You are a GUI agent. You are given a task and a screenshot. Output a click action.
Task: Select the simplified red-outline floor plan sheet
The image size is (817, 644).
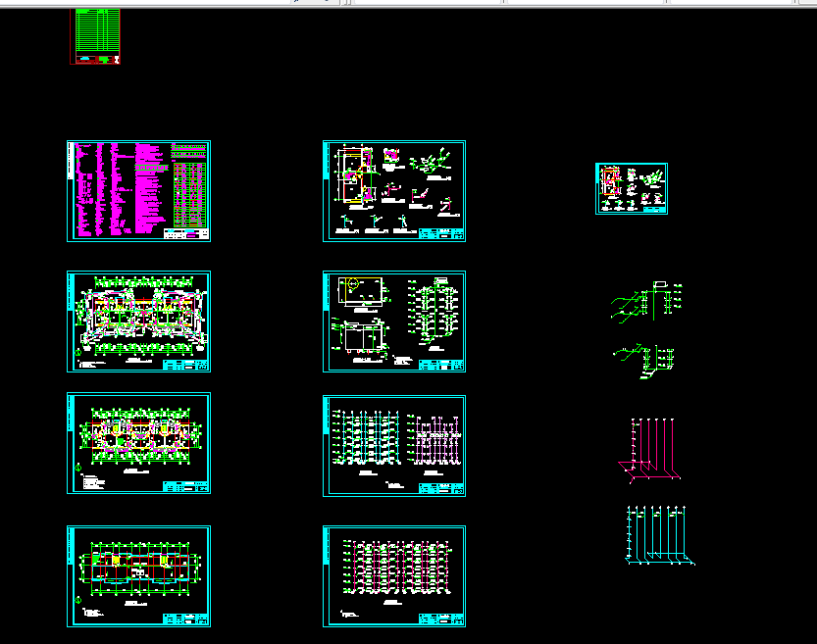click(x=138, y=576)
